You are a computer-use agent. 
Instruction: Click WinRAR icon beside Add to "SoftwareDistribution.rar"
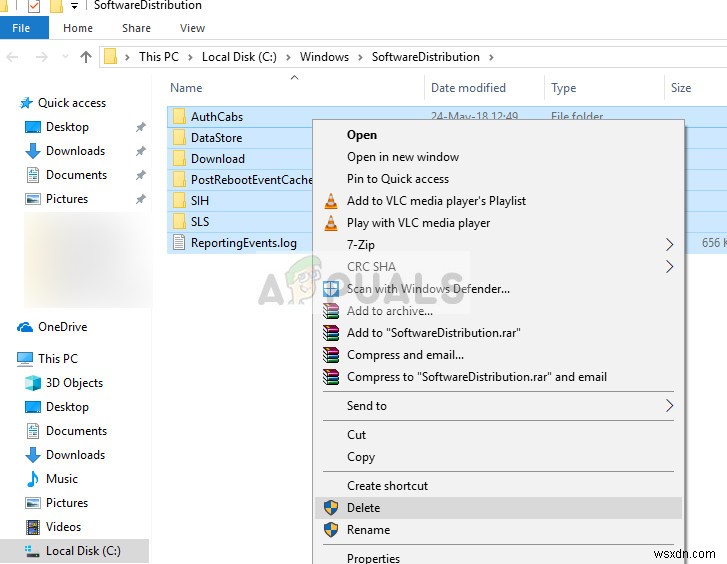point(331,333)
